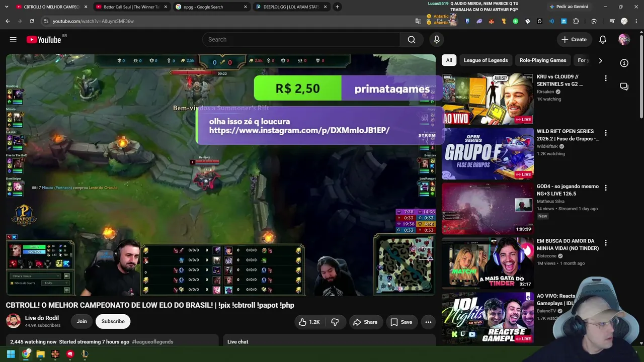Open the #leagueoflegends hashtag link
Viewport: 644px width, 362px height.
pyautogui.click(x=152, y=342)
